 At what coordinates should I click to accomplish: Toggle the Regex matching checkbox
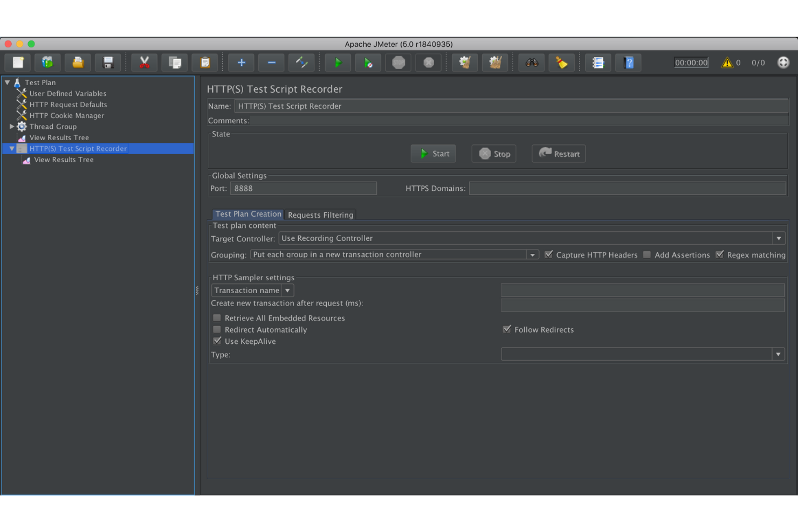[720, 254]
